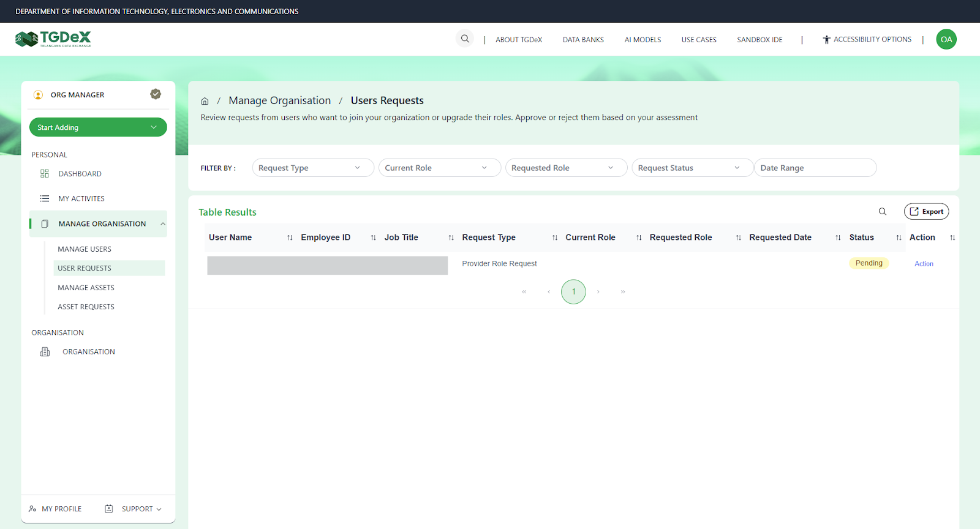The width and height of the screenshot is (980, 529).
Task: Sort table by User Name column
Action: coord(290,238)
